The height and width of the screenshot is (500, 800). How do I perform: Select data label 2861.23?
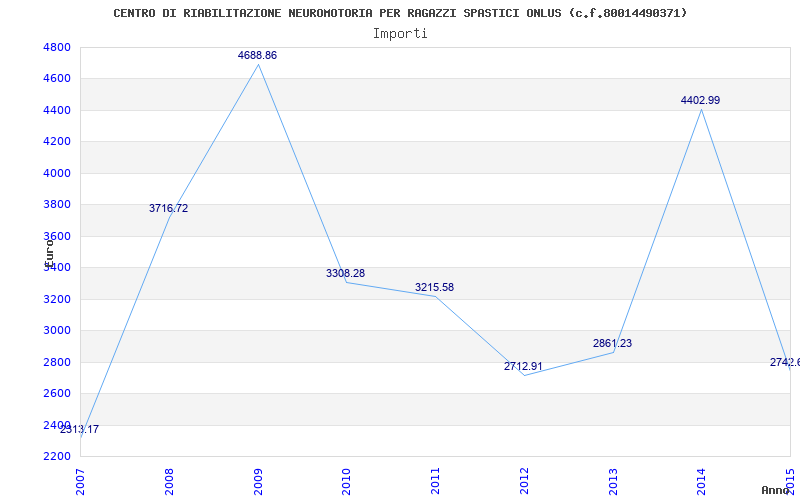coord(612,343)
